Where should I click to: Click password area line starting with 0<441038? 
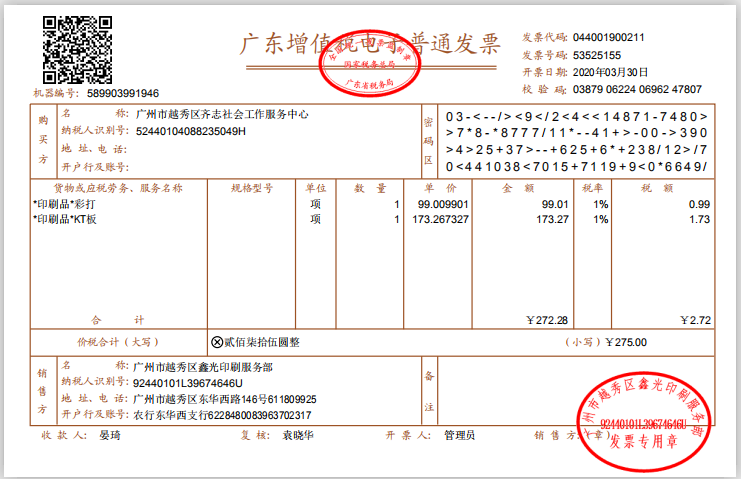click(577, 167)
